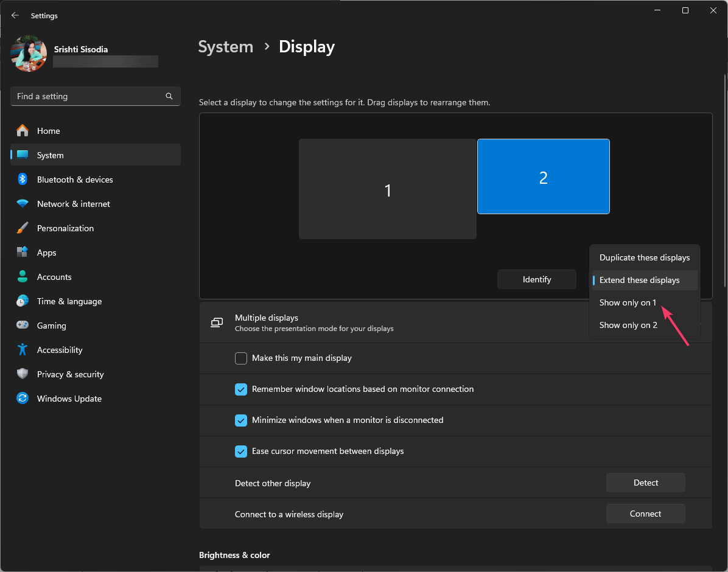Click the Gaming controller icon
Viewport: 728px width, 572px height.
[x=23, y=326]
